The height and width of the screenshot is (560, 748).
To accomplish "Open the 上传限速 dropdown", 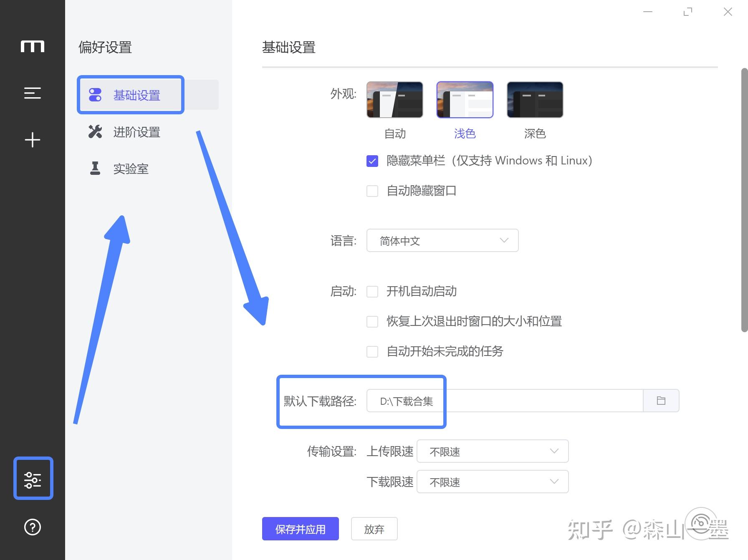I will click(493, 451).
